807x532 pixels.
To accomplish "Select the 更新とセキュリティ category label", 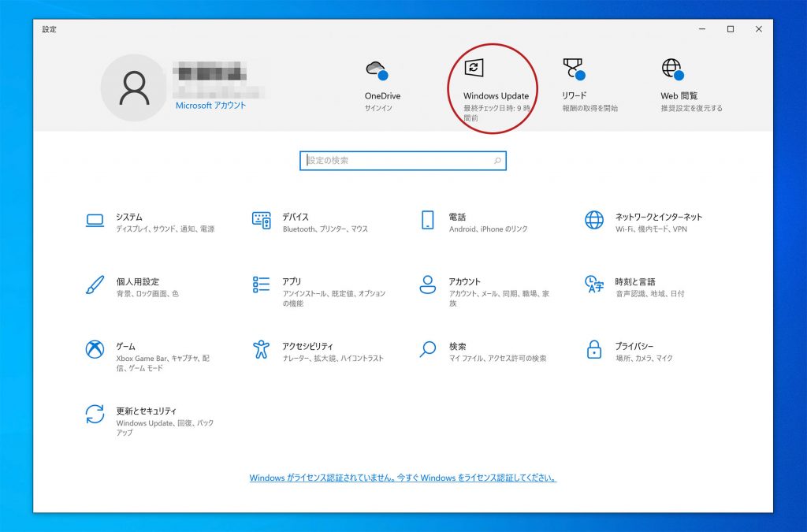I will 146,411.
